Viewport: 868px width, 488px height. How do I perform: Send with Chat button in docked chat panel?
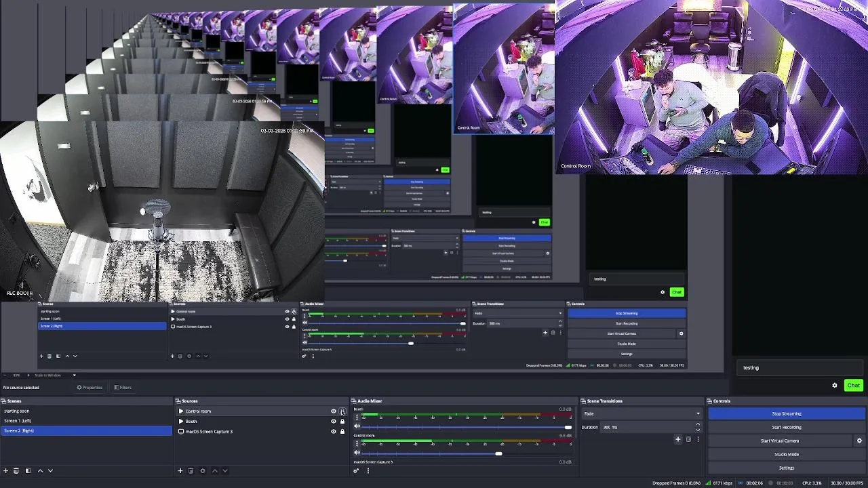(853, 385)
